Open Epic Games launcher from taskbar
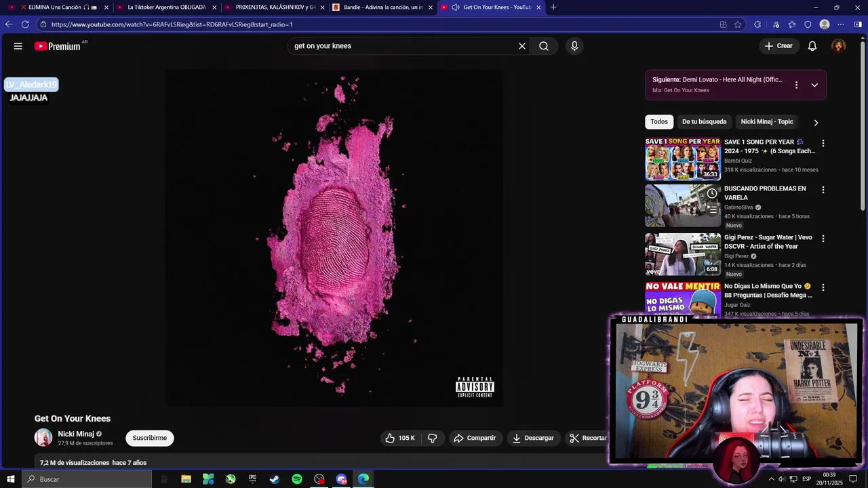868x488 pixels. [x=252, y=479]
